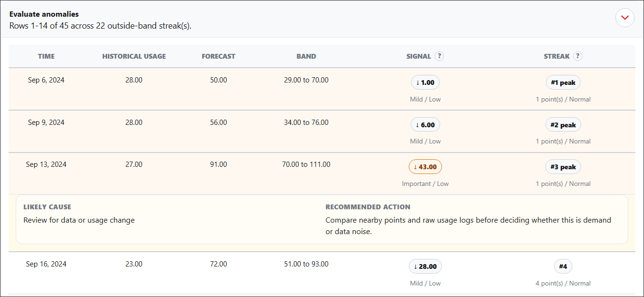Click the 4 point(s) / Normal label

(x=563, y=284)
